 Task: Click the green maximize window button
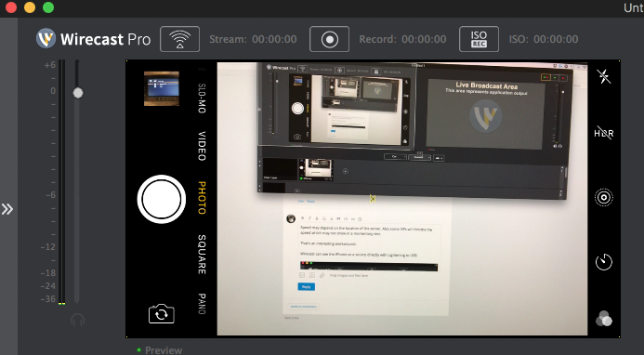[48, 7]
